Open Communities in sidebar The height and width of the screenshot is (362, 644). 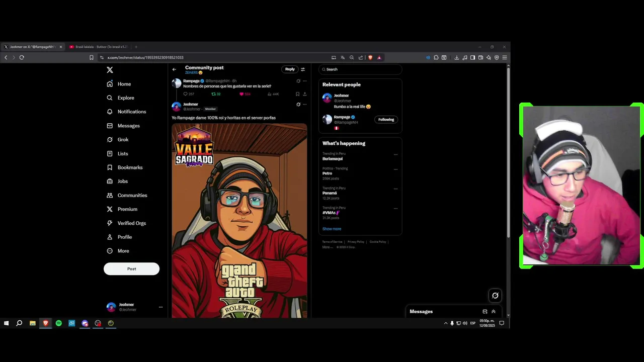[127, 195]
